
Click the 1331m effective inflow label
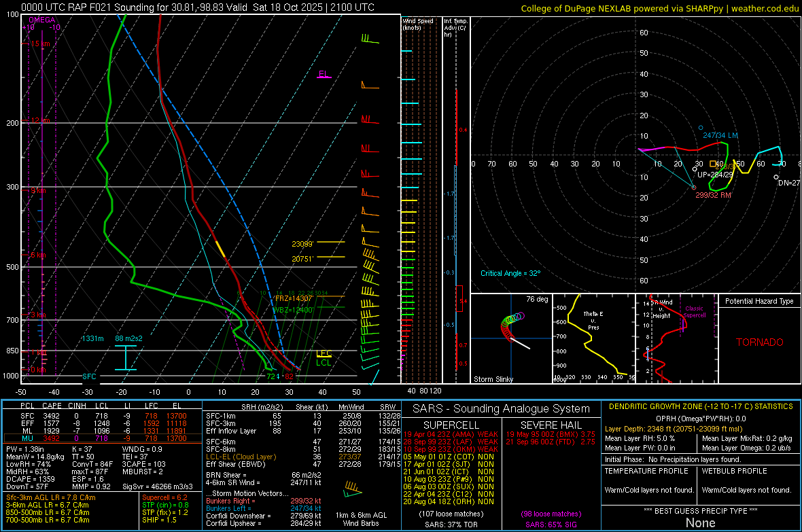92,338
